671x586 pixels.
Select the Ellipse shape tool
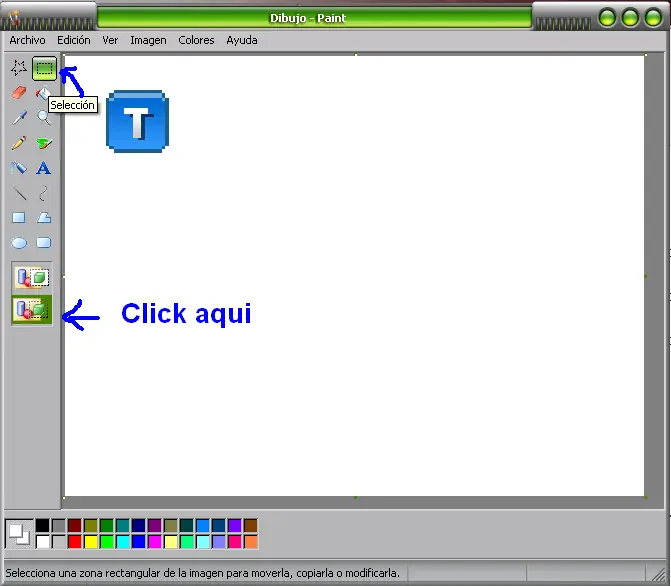tap(19, 243)
